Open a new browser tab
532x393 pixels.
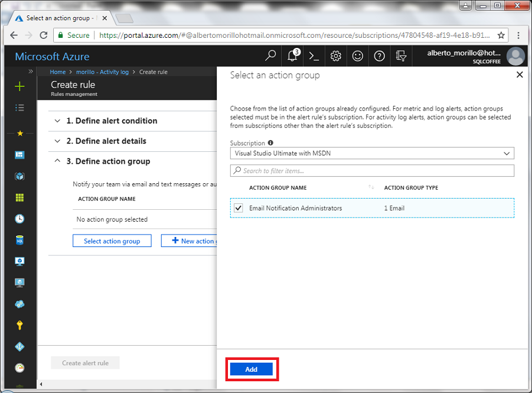click(x=124, y=18)
